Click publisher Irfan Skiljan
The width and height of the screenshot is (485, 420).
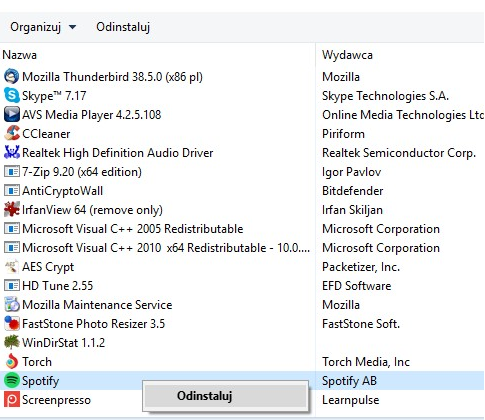coord(352,210)
